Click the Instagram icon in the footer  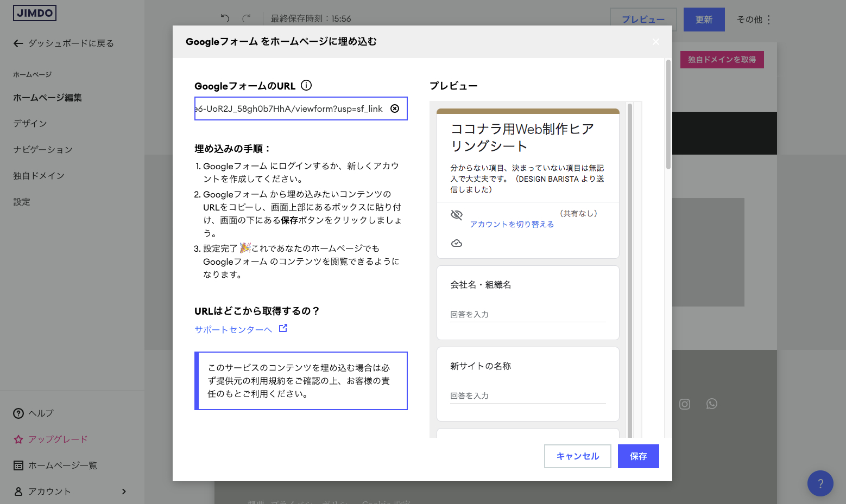click(x=684, y=404)
